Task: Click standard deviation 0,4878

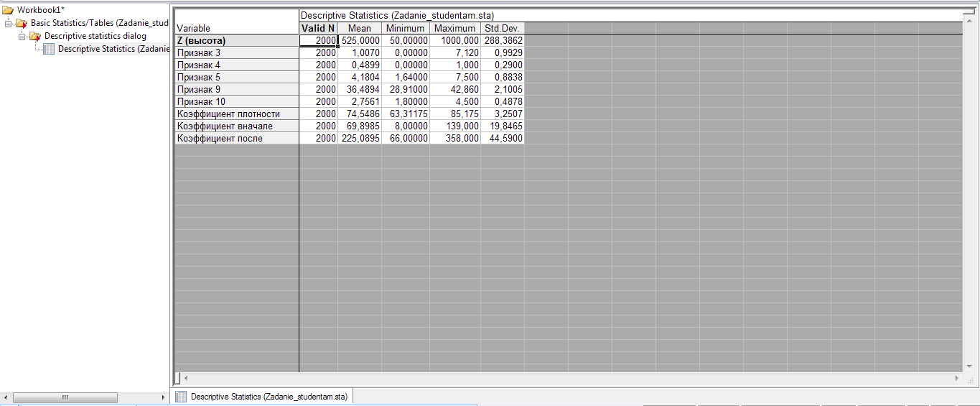Action: (x=503, y=102)
